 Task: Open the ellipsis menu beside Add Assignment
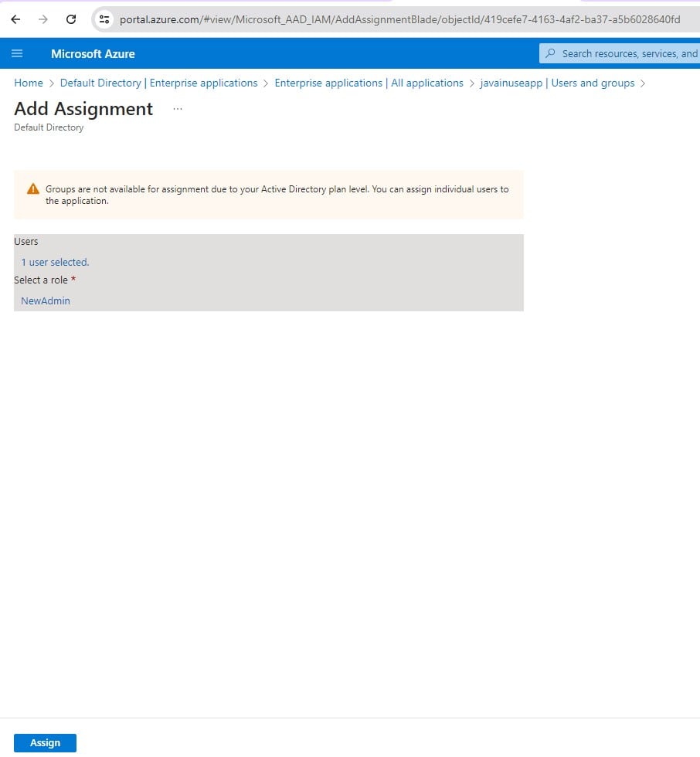[178, 109]
